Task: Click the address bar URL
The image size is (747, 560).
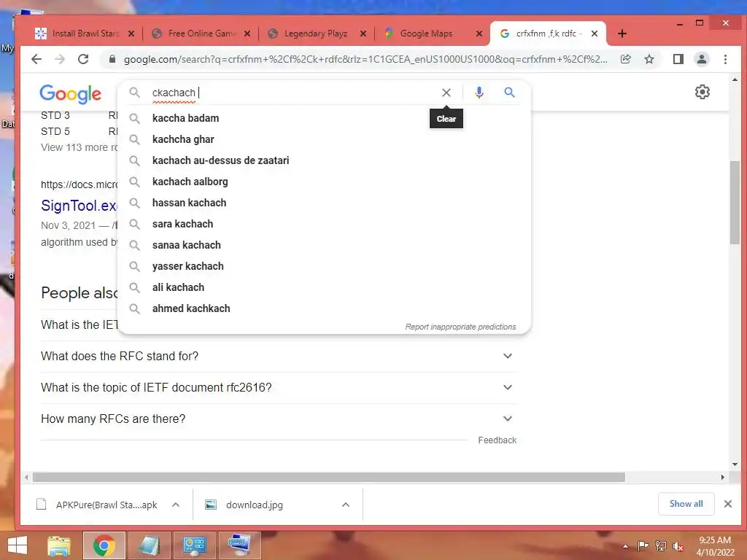Action: click(365, 59)
